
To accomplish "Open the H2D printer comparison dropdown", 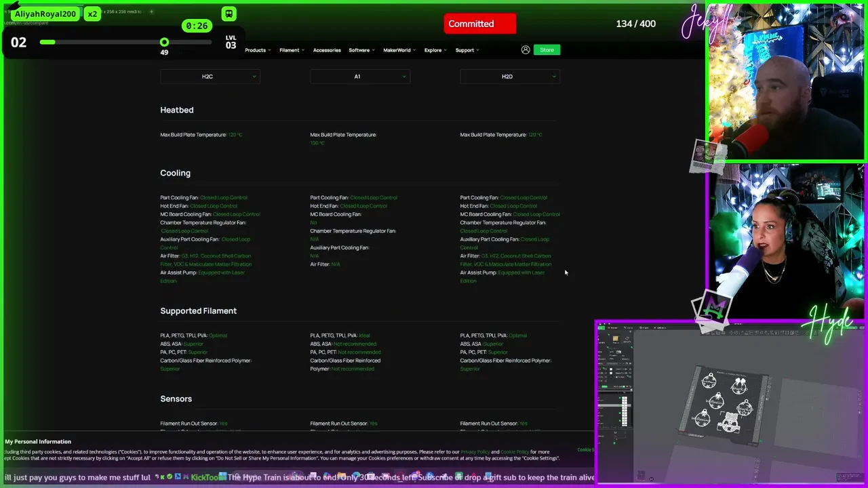I will pyautogui.click(x=510, y=77).
